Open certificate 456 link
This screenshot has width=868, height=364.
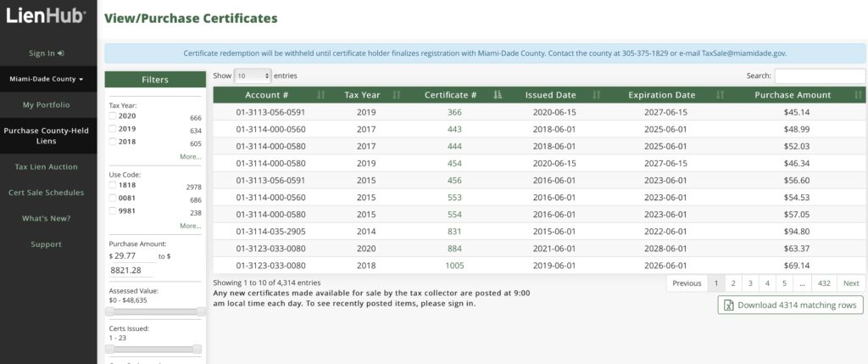click(x=454, y=180)
